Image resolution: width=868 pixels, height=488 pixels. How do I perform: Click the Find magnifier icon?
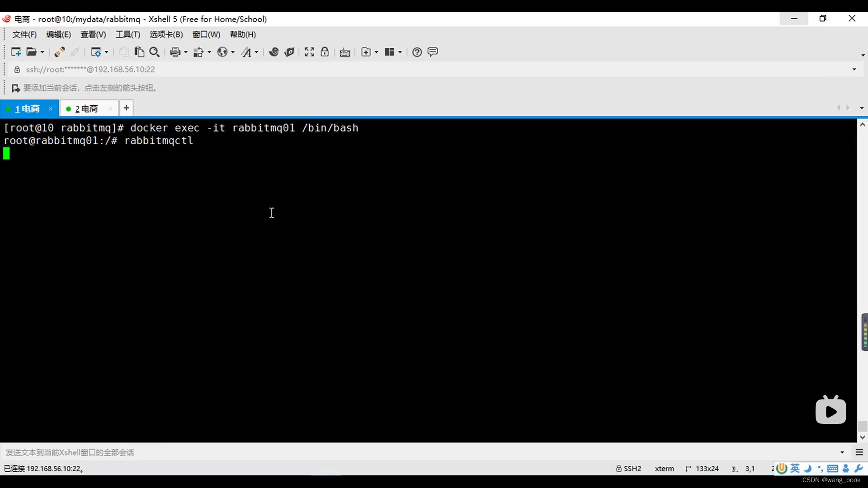[155, 52]
